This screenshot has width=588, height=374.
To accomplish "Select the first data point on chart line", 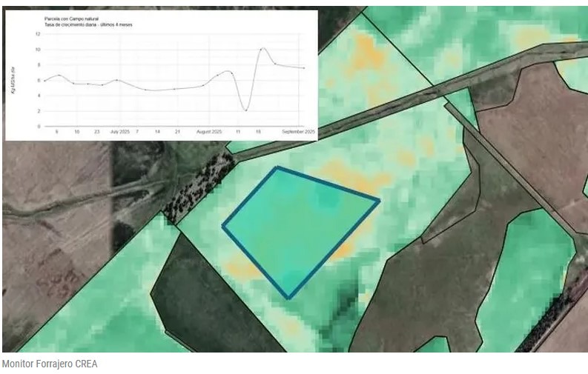I will tap(44, 81).
